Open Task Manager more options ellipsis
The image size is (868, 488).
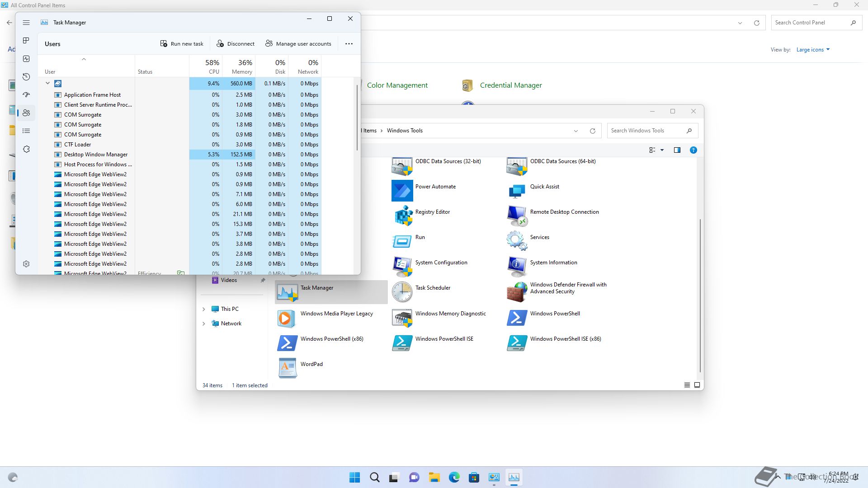[349, 44]
